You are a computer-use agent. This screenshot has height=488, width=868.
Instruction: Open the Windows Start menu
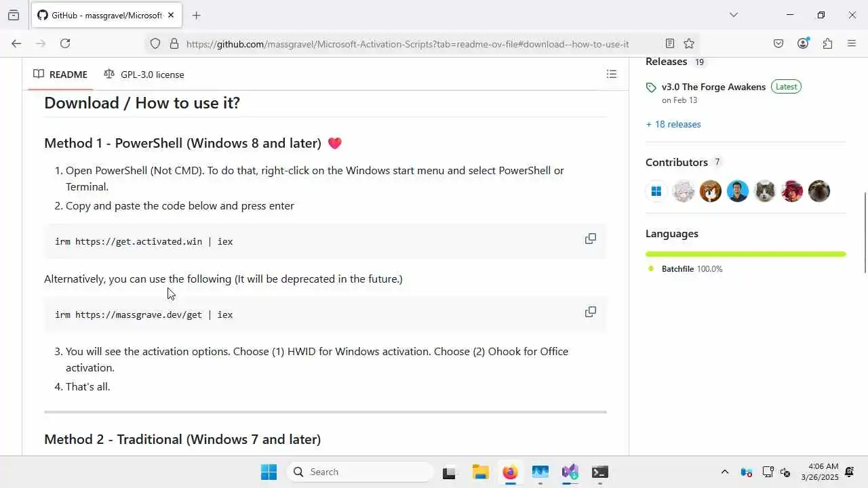(269, 472)
